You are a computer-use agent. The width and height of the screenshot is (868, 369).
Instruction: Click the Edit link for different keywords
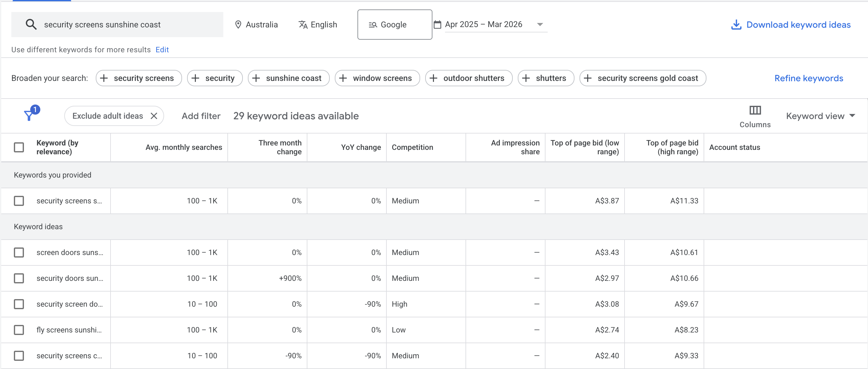(162, 49)
